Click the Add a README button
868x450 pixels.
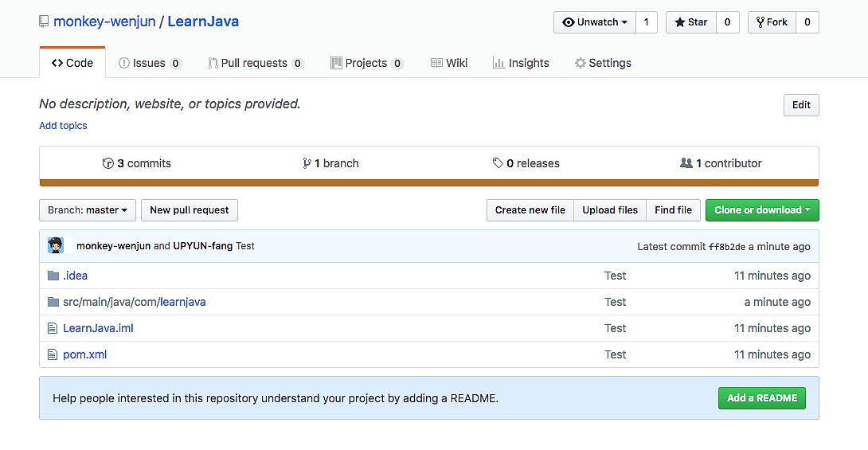[761, 398]
